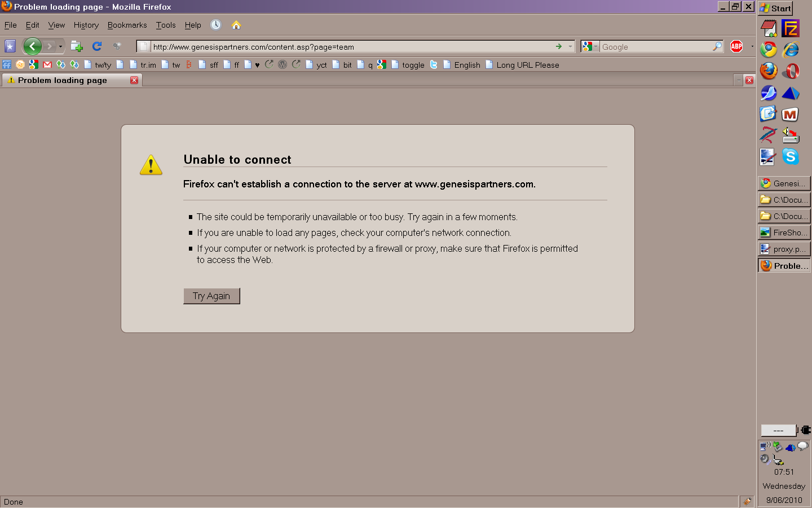Launch Opera from the quick launch icons
812x508 pixels.
pyautogui.click(x=791, y=71)
